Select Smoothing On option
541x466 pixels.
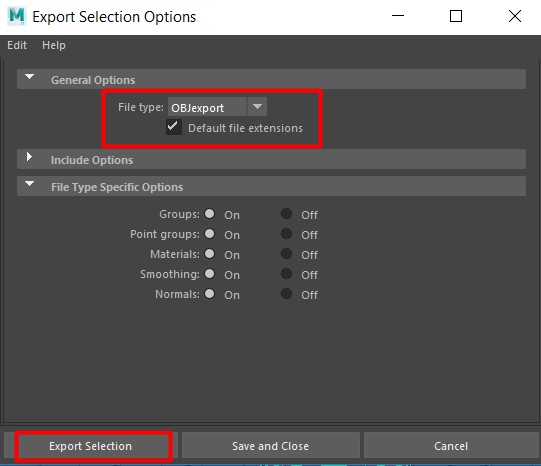[x=209, y=274]
